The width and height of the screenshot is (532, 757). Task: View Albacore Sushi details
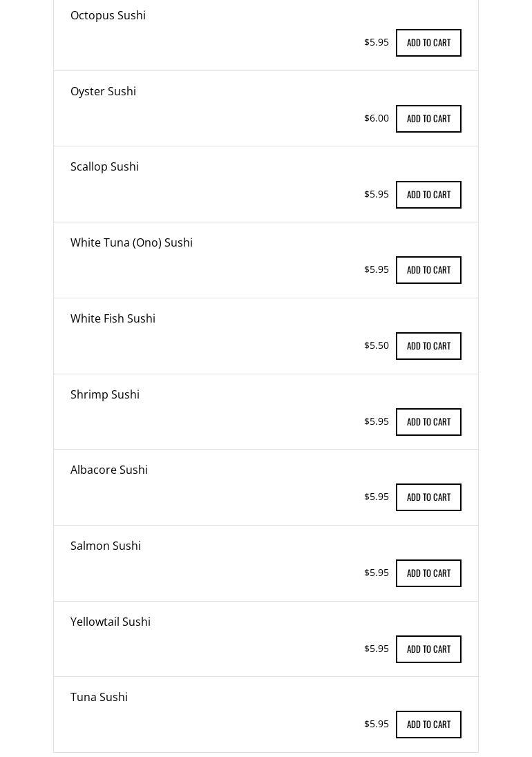[x=109, y=470]
